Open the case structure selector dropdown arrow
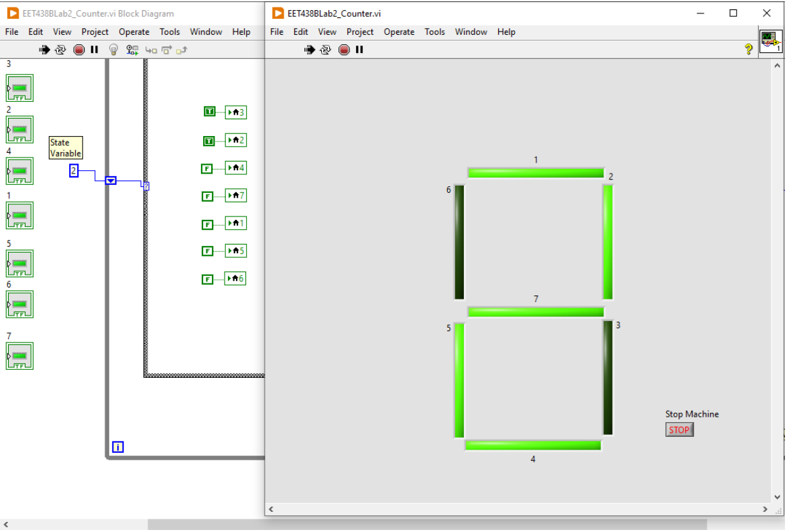 pos(109,180)
